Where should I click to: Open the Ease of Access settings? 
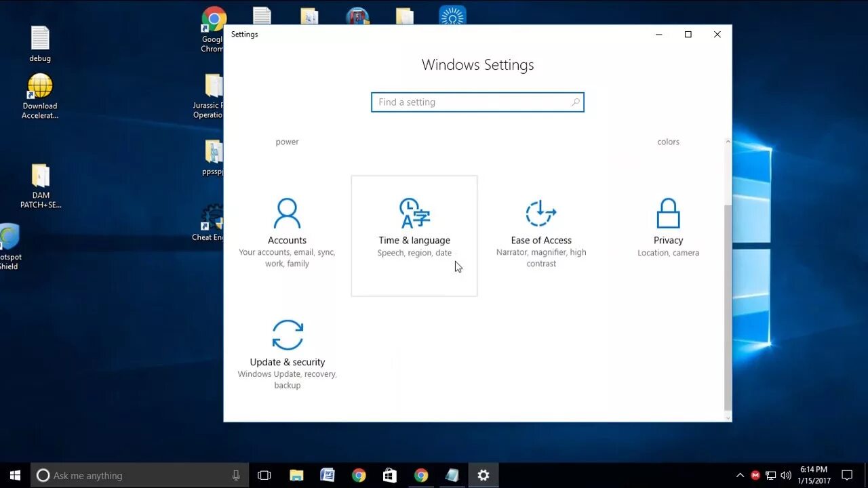541,234
